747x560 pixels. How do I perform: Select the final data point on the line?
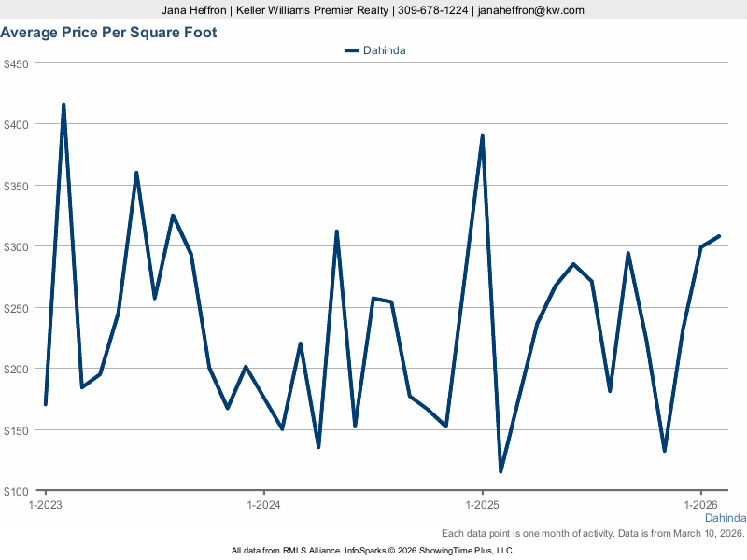[x=719, y=236]
